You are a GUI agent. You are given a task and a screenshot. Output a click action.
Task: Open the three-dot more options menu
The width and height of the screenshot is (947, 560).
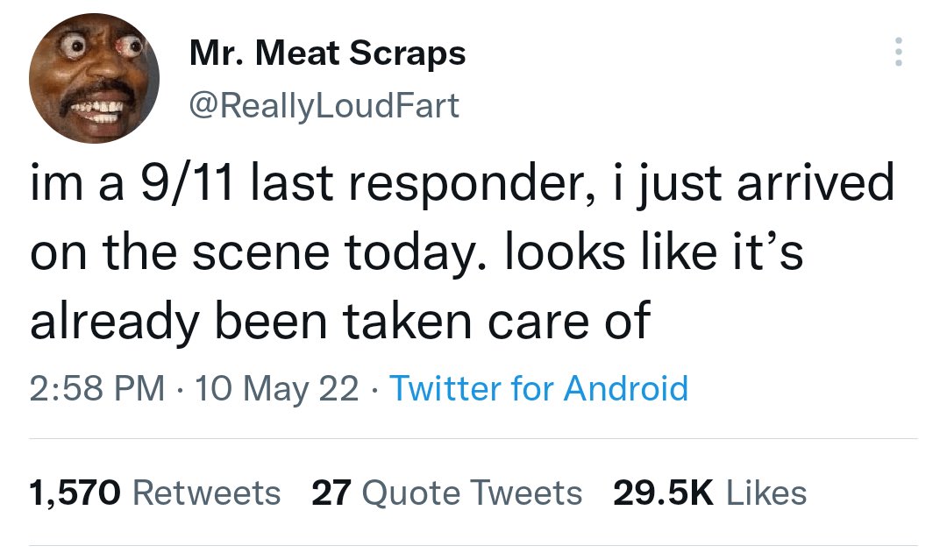pyautogui.click(x=898, y=52)
